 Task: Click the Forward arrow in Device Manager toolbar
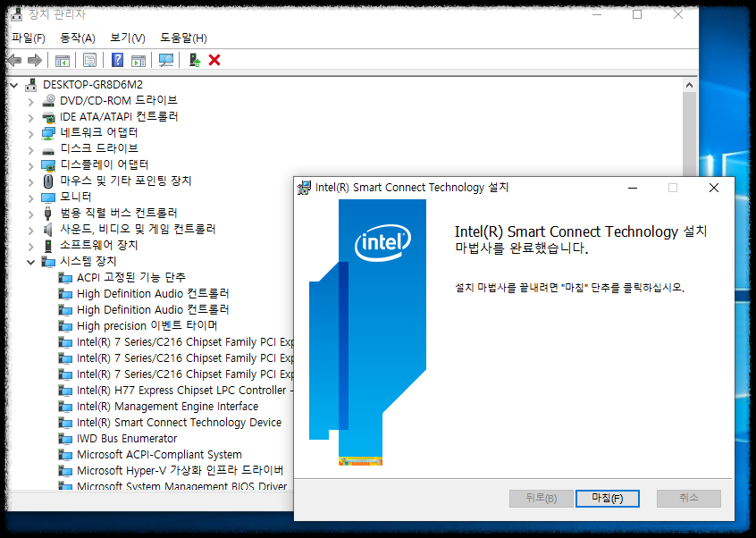click(x=35, y=60)
